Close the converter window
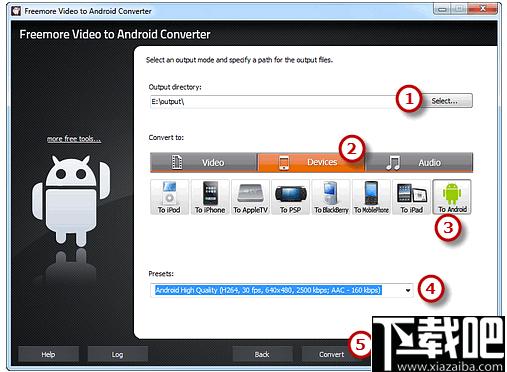Screen dimensions: 507x372 (482, 9)
